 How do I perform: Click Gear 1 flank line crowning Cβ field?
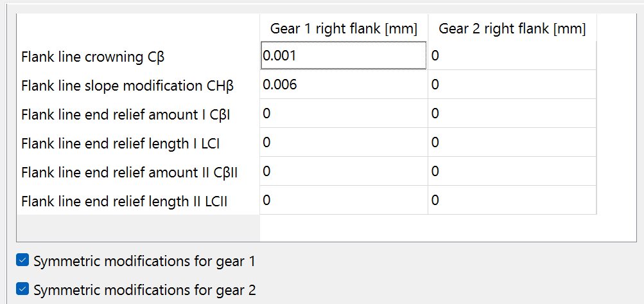(x=344, y=56)
